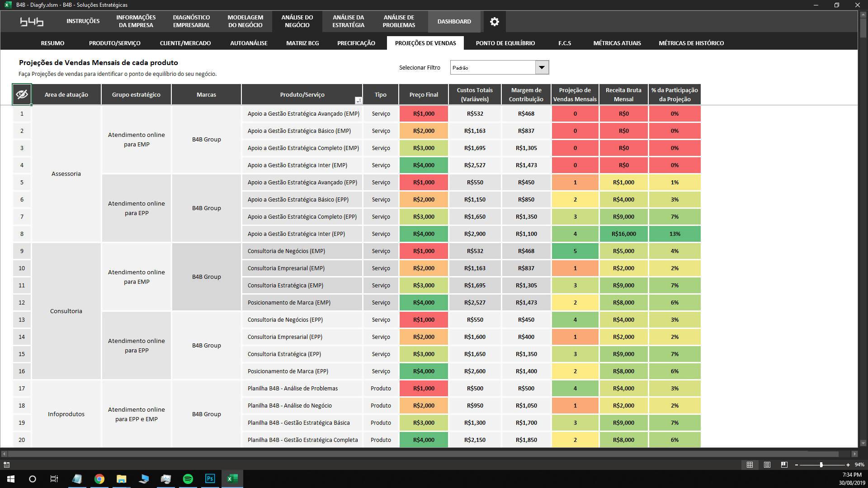Select the Infoprodutos area cell
This screenshot has height=488, width=868.
pos(66,414)
